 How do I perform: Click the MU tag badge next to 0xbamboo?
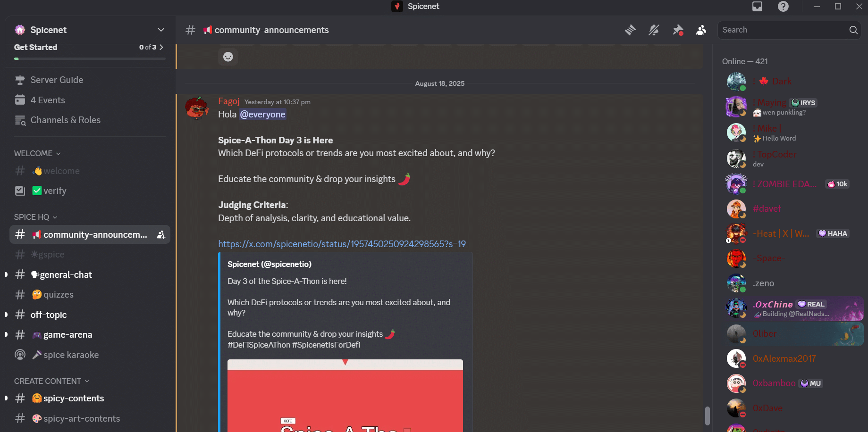[x=811, y=383]
